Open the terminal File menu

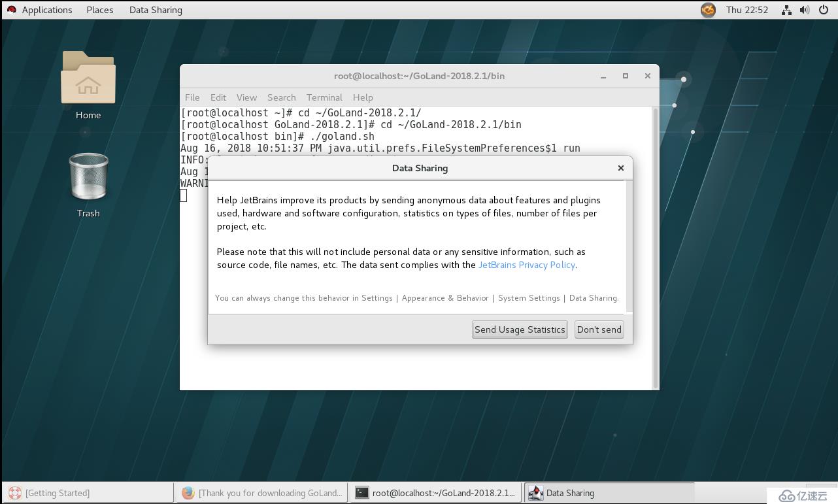coord(192,97)
